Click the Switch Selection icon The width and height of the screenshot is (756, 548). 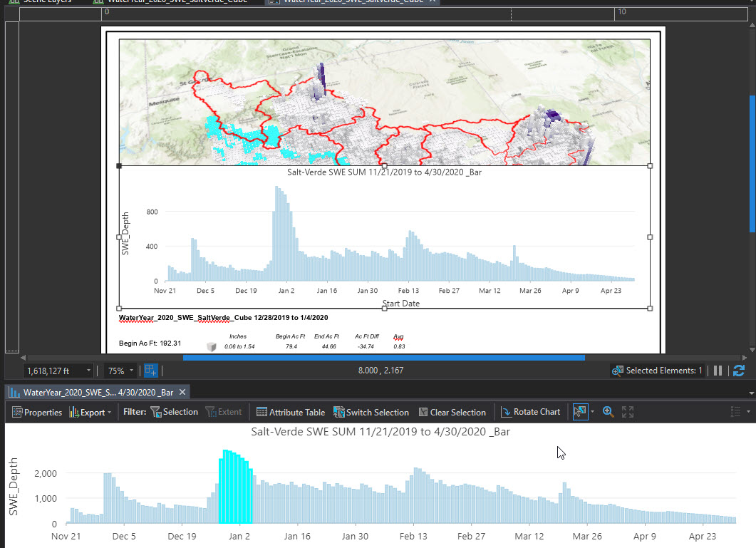tap(371, 412)
